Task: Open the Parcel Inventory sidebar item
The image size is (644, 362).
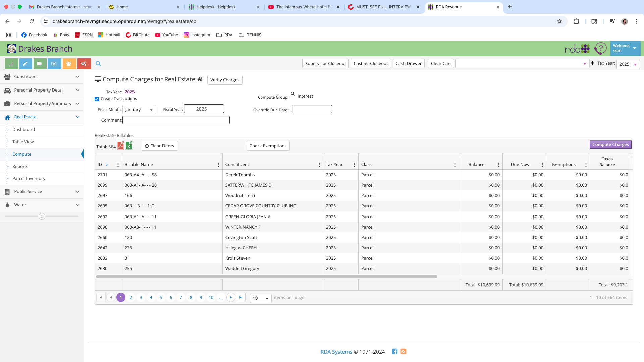Action: click(29, 179)
